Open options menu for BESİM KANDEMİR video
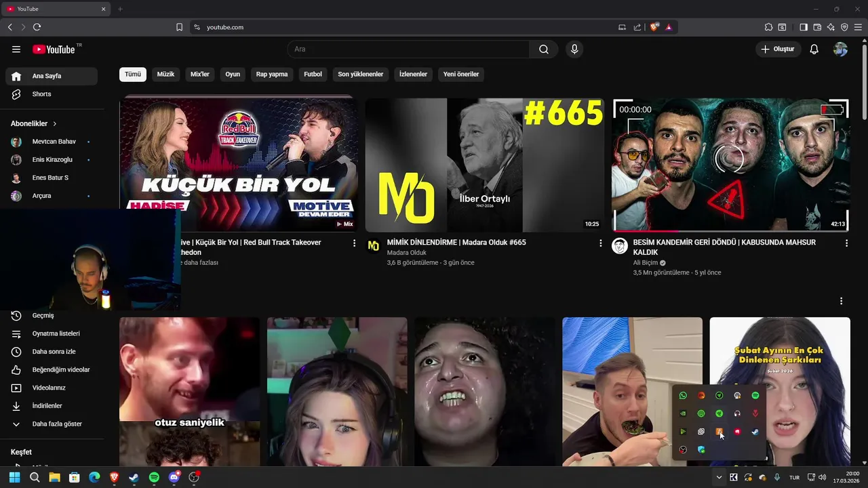This screenshot has height=488, width=868. coord(846,243)
